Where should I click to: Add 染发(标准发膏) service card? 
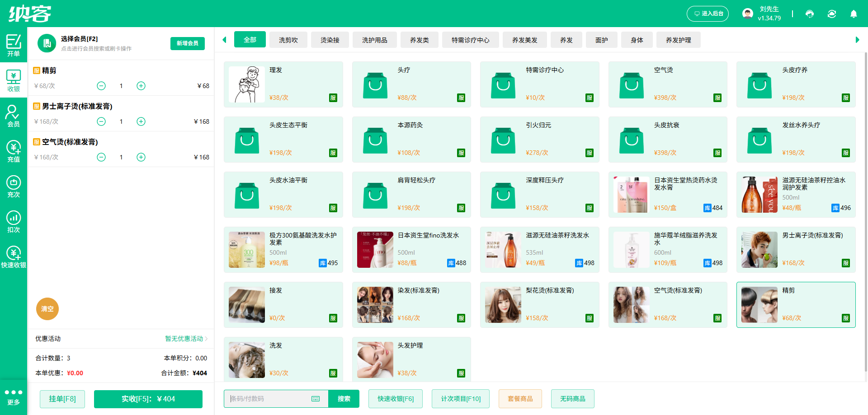411,305
